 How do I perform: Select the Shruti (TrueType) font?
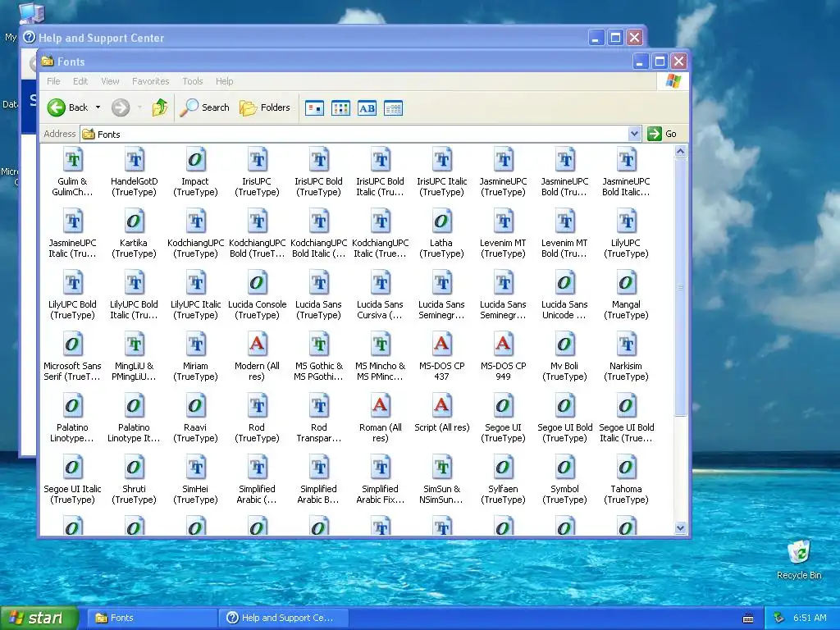pyautogui.click(x=134, y=479)
